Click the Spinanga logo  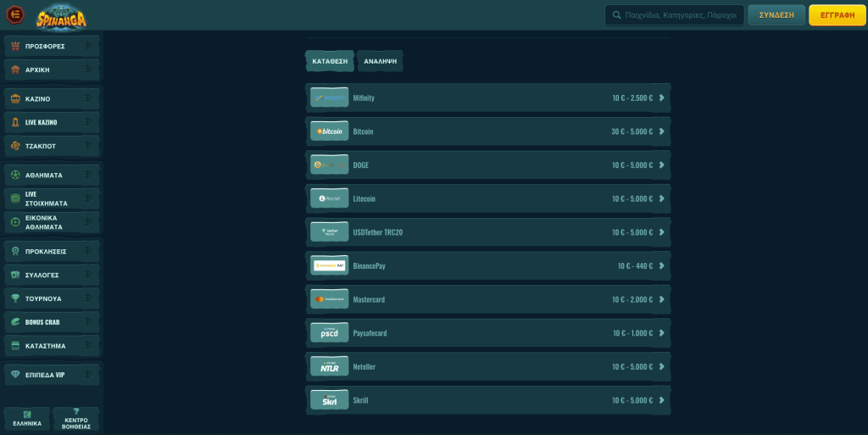[x=62, y=15]
